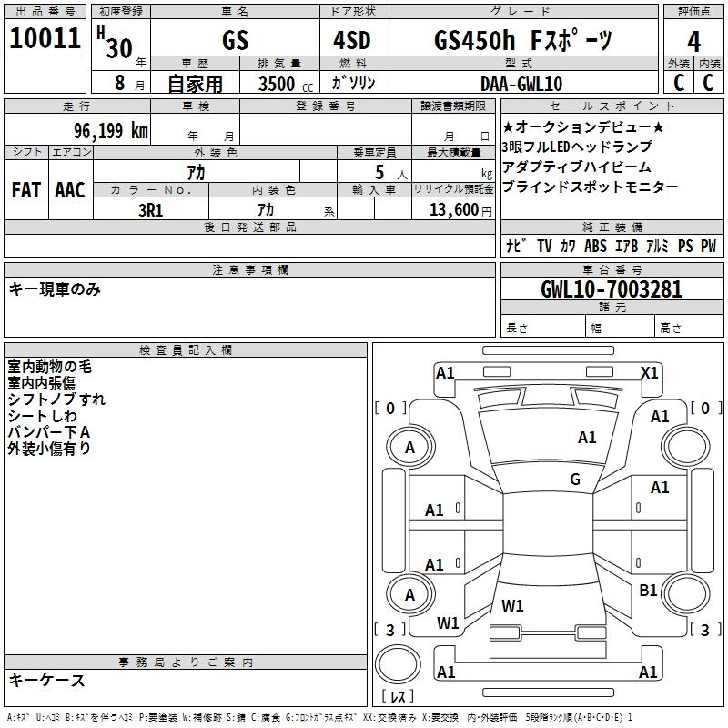Click キーケース office notice

tap(47, 681)
